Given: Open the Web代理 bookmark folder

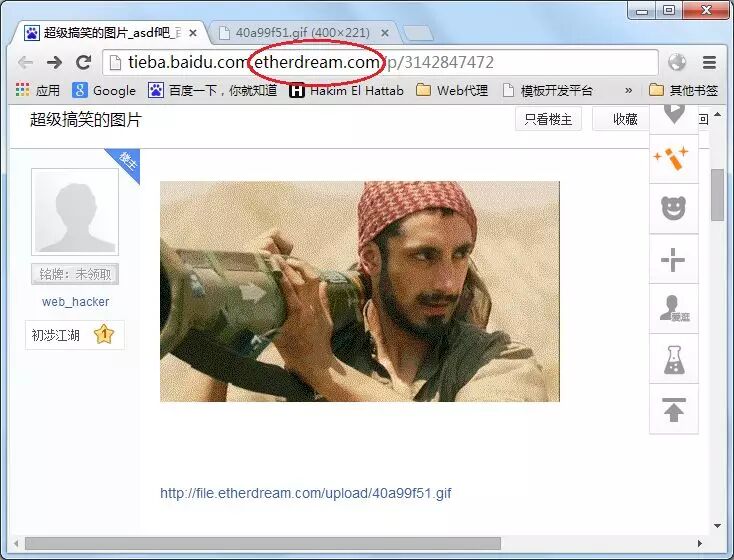Looking at the screenshot, I should click(452, 90).
